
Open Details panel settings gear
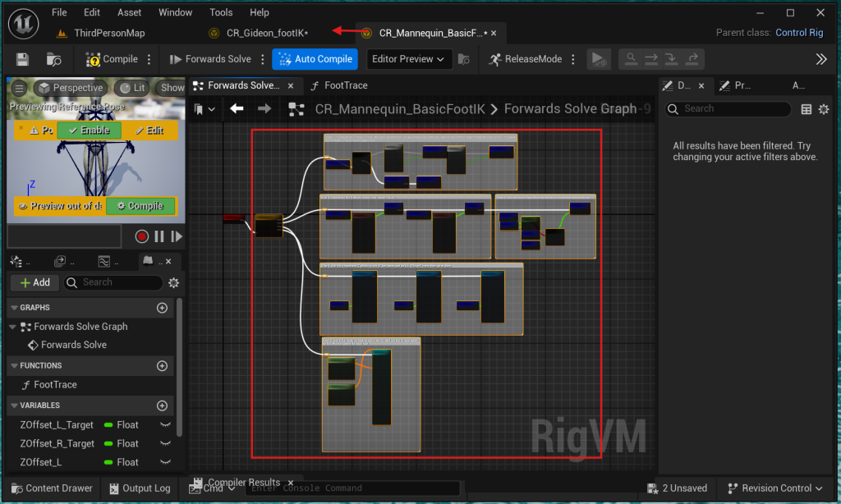824,109
